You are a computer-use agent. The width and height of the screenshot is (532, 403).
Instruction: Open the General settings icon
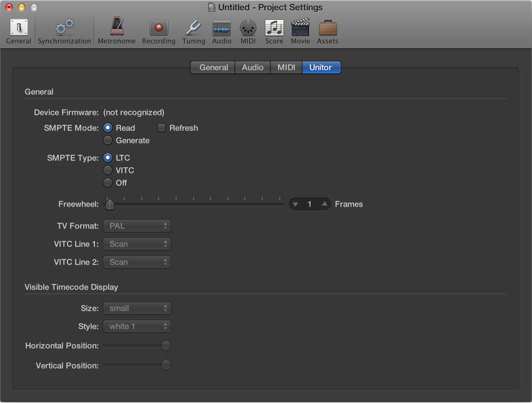coord(18,27)
